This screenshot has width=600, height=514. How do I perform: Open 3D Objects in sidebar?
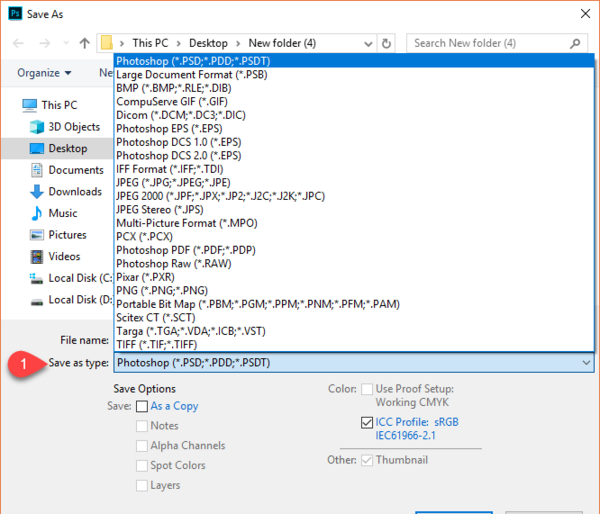[65, 127]
